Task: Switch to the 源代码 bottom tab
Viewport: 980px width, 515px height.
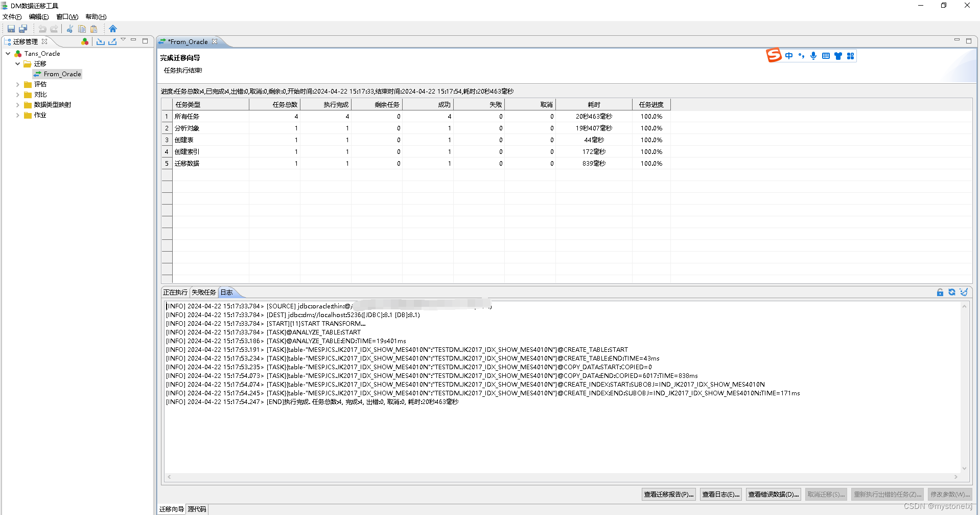Action: point(197,509)
